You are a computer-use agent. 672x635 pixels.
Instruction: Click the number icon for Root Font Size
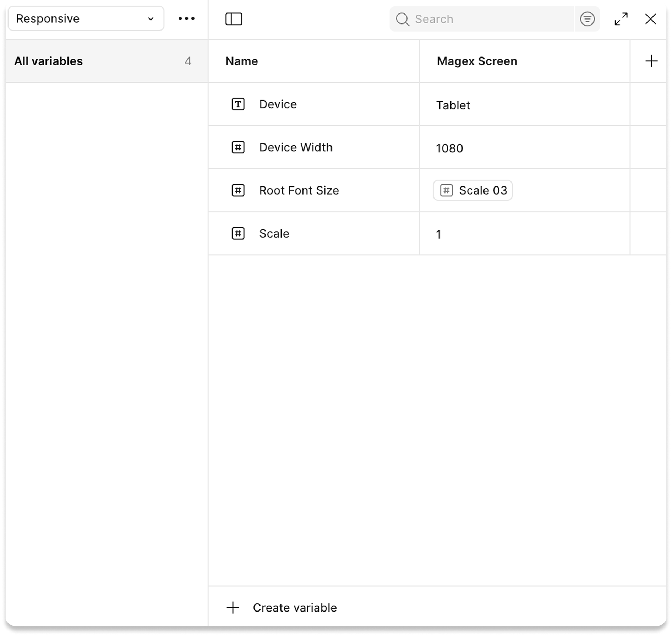tap(238, 190)
